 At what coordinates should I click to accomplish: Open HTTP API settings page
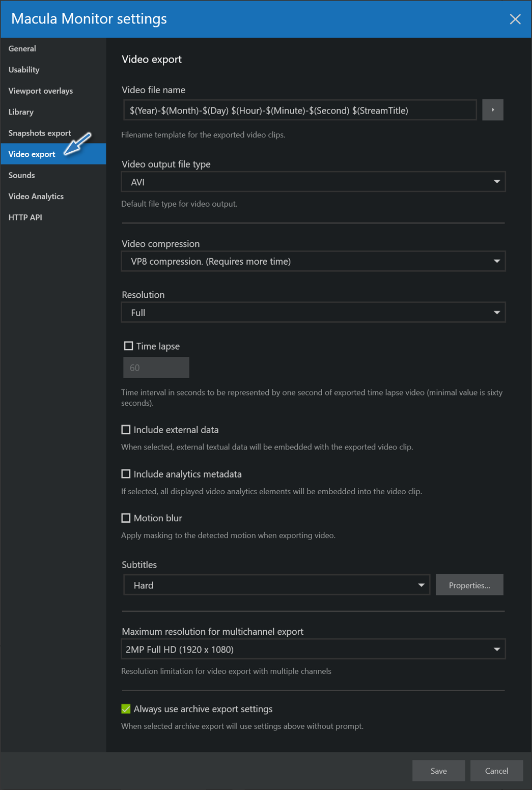click(x=53, y=217)
